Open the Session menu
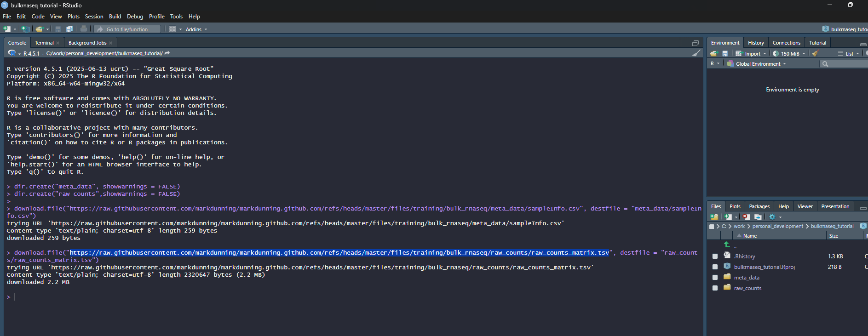 [94, 17]
